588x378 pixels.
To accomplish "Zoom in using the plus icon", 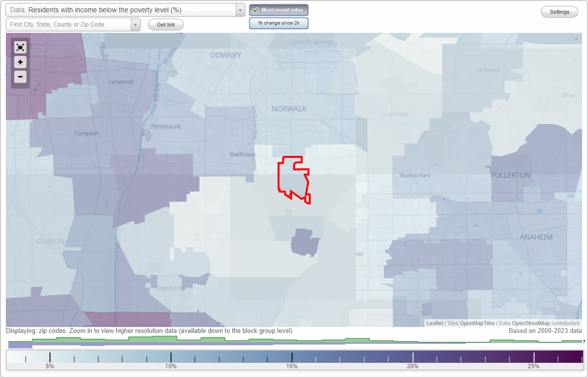I will [x=20, y=62].
